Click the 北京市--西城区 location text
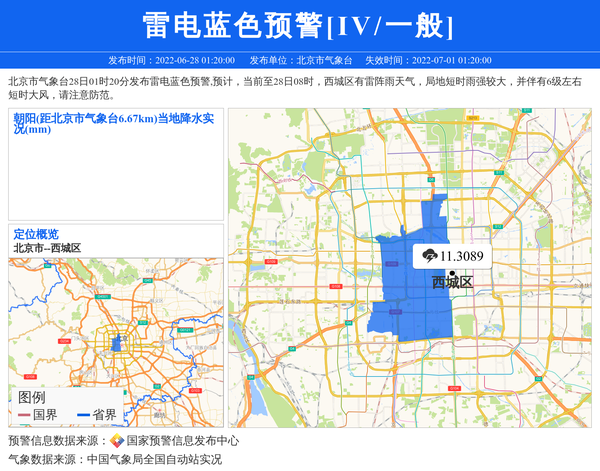This screenshot has height=471, width=600. 47,248
